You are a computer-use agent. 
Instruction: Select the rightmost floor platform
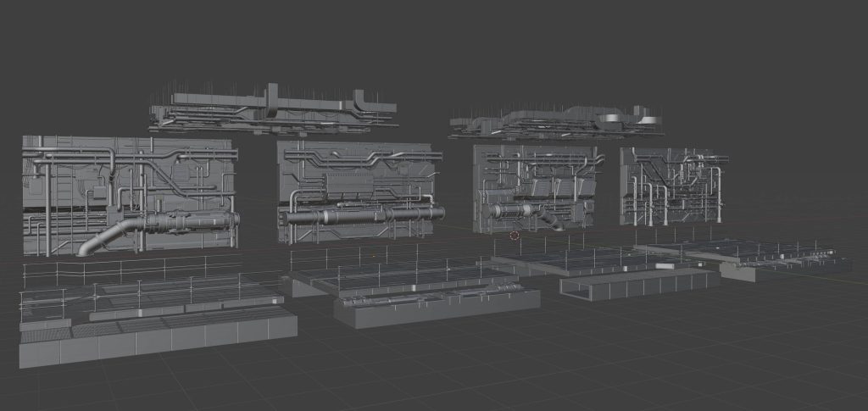pyautogui.click(x=763, y=253)
